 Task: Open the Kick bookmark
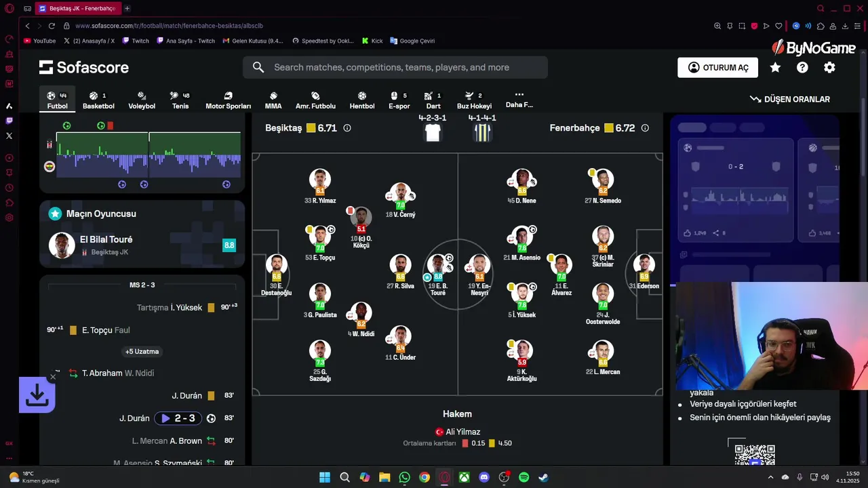[372, 41]
